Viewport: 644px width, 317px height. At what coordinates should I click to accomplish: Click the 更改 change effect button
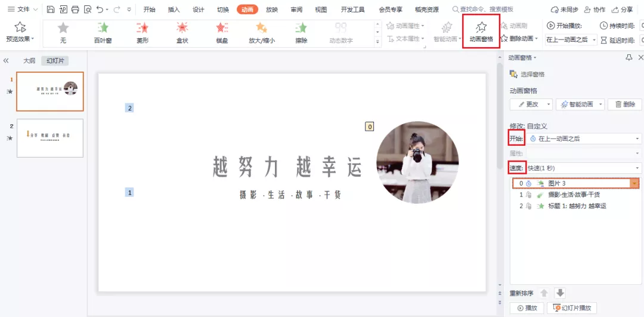pos(531,104)
